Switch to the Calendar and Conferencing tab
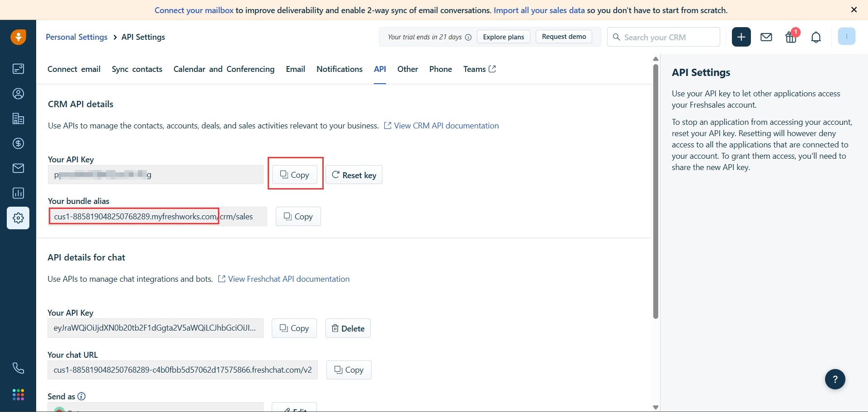This screenshot has height=412, width=868. 224,69
